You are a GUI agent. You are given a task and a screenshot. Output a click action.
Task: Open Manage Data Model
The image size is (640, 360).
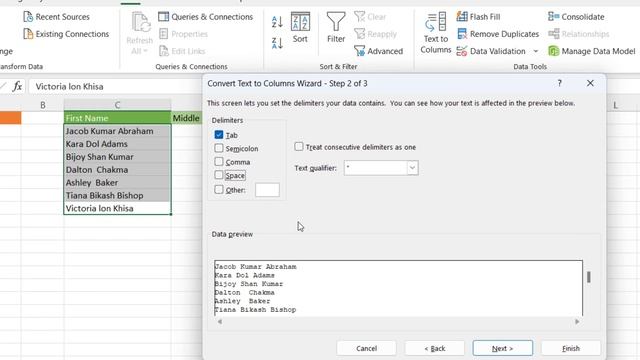point(591,51)
